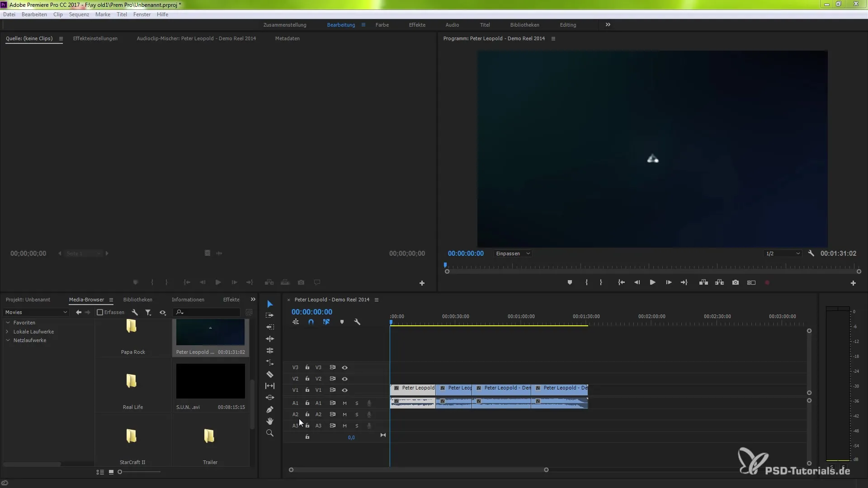868x488 pixels.
Task: Toggle V1 track output eye
Action: 344,390
